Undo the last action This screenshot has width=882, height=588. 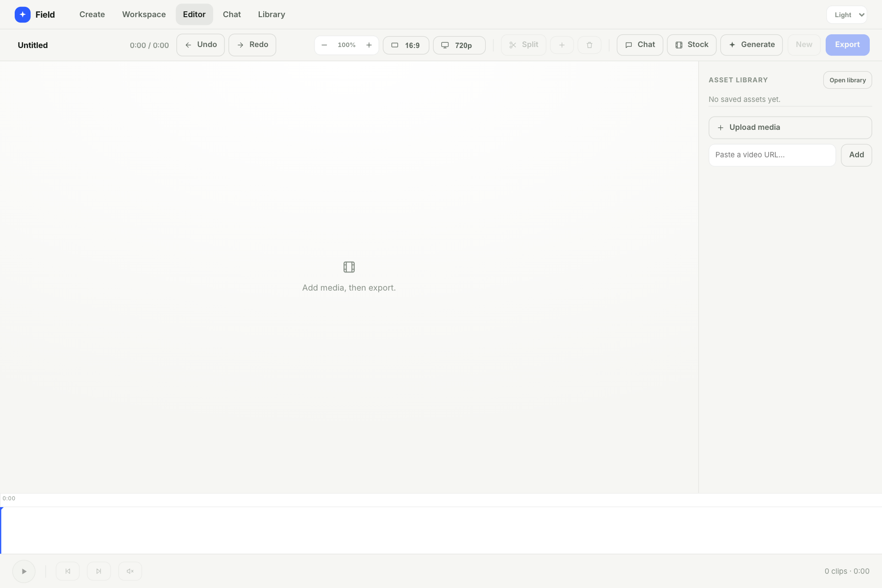[200, 45]
